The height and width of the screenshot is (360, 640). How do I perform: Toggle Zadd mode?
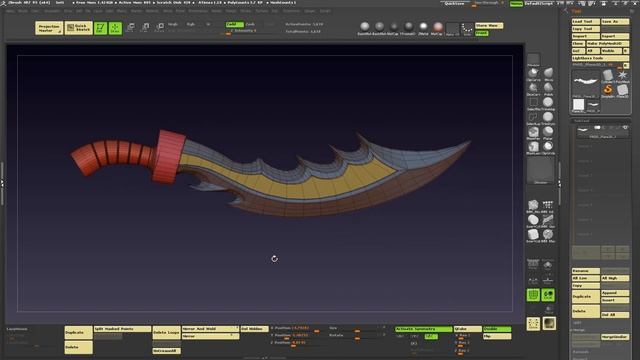pyautogui.click(x=234, y=24)
